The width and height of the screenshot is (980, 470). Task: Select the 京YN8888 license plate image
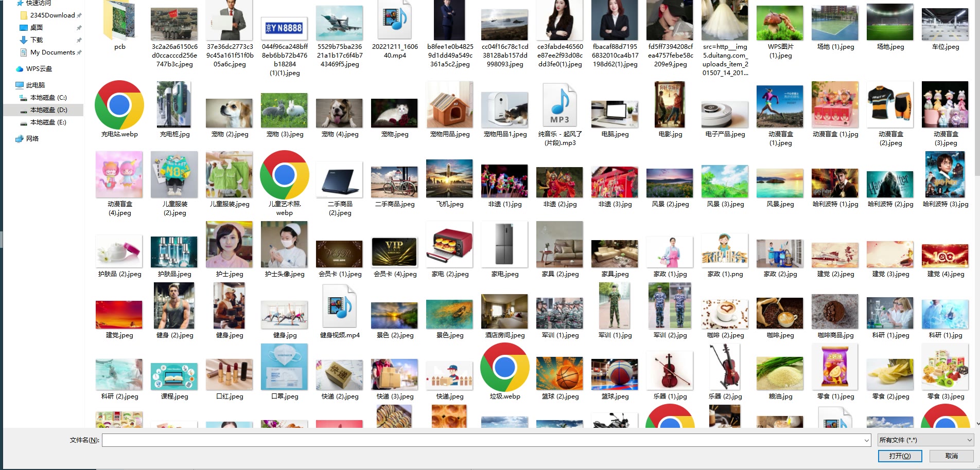285,28
